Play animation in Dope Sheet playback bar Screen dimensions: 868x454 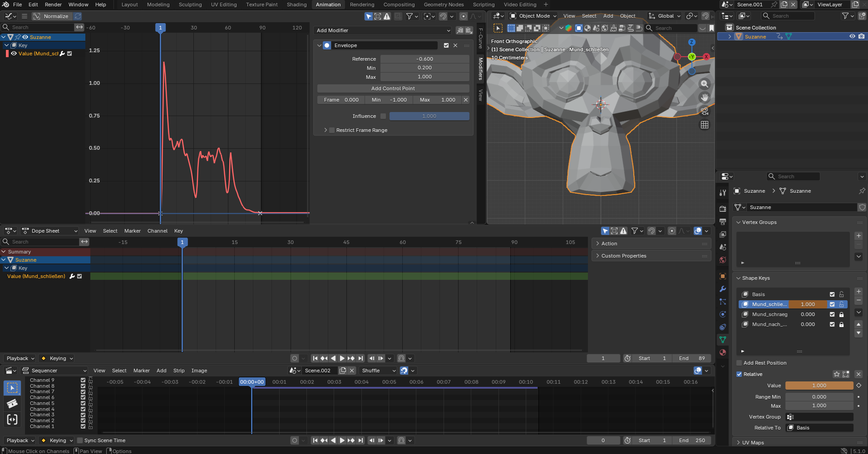tap(342, 358)
